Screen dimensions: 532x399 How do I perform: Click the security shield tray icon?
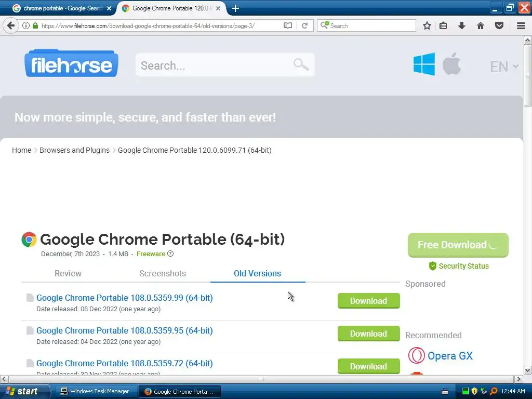coord(474,391)
